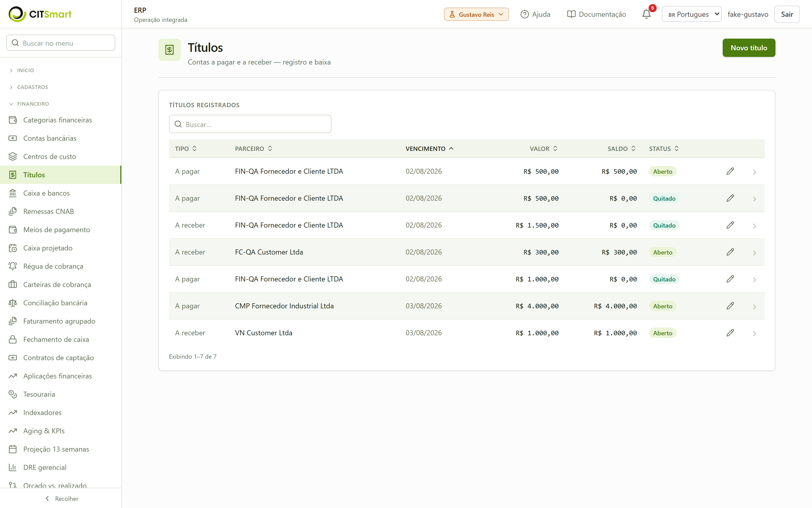
Task: Sort table by VENCIMENTO column
Action: [430, 149]
